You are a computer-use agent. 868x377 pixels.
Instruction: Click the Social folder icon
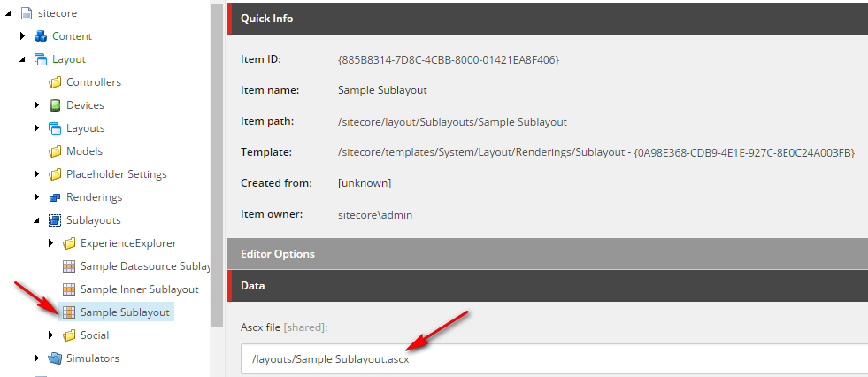coord(69,335)
